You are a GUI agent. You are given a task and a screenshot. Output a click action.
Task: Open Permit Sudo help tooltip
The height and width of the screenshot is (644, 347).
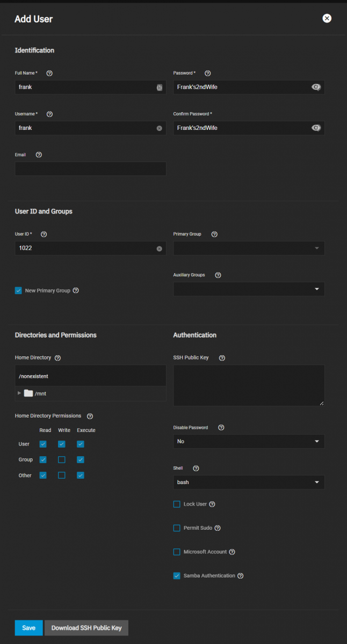[x=218, y=528]
